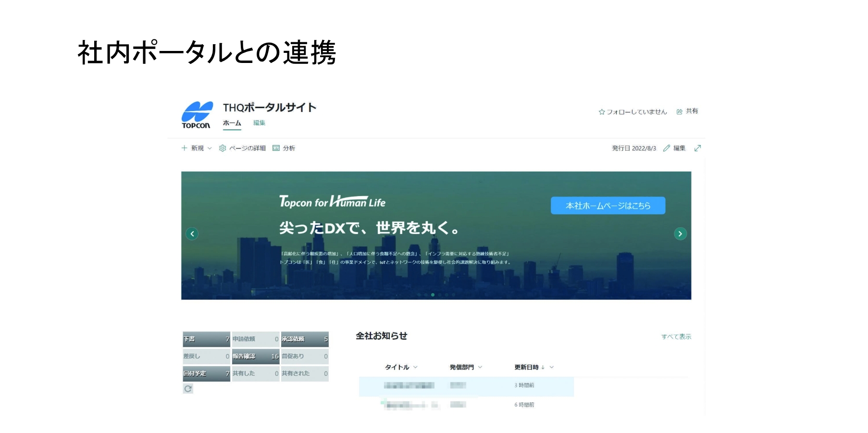The image size is (868, 433).
Task: Click the 発行日 2022/8/3 text
Action: click(x=634, y=148)
